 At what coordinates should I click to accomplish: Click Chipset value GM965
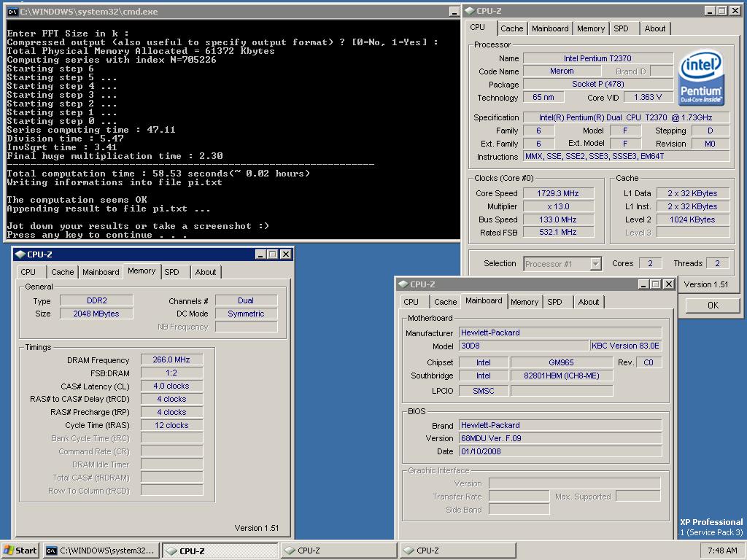click(x=561, y=362)
